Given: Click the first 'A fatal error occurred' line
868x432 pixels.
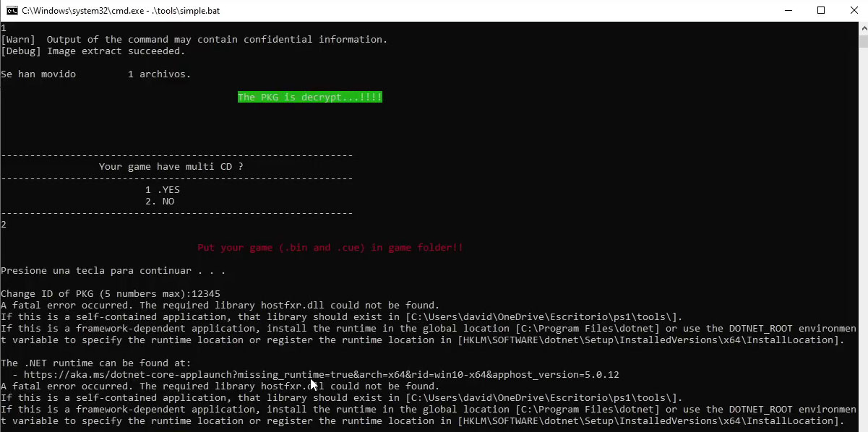Looking at the screenshot, I should coord(220,305).
